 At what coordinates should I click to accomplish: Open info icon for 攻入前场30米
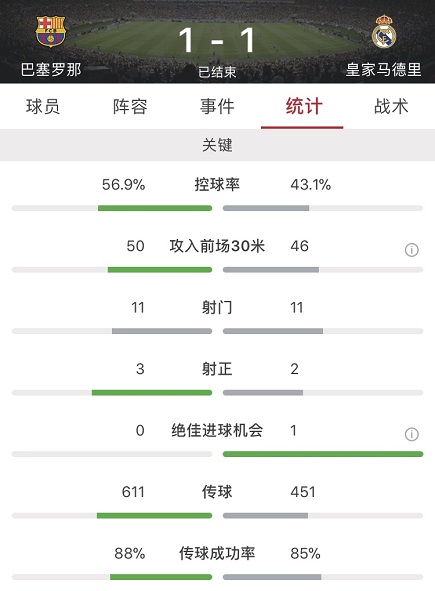(x=412, y=250)
